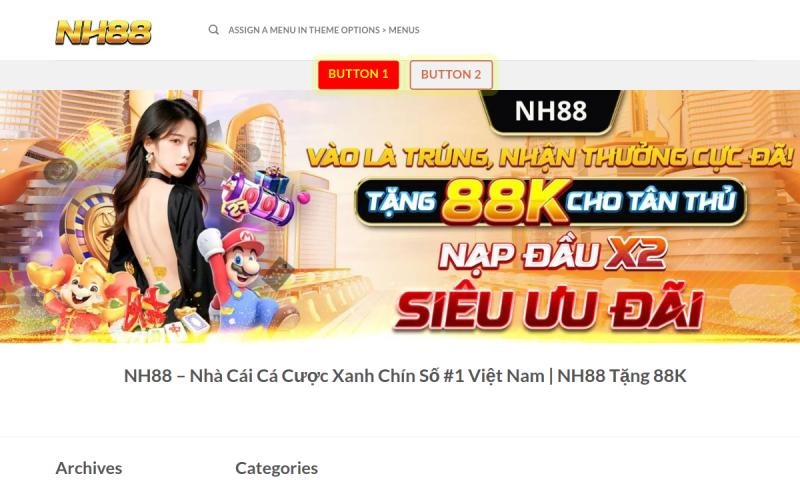This screenshot has height=480, width=800.
Task: Open search with the magnifying glass icon
Action: (214, 30)
